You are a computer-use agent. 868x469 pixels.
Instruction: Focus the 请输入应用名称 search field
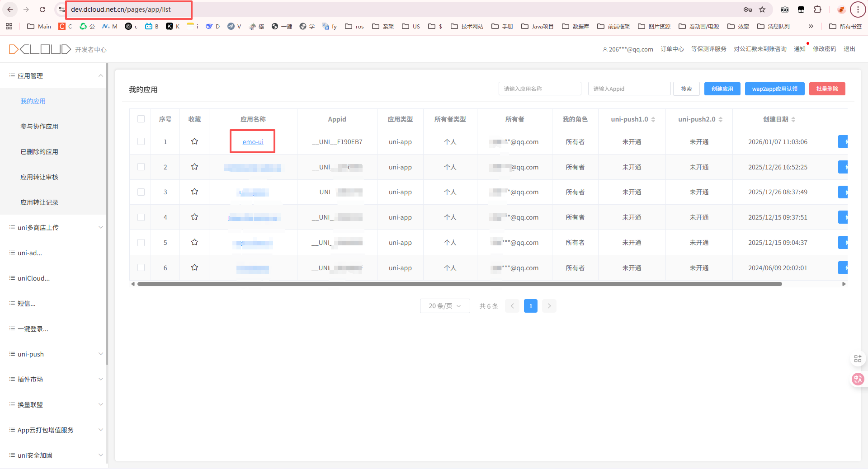coord(540,89)
